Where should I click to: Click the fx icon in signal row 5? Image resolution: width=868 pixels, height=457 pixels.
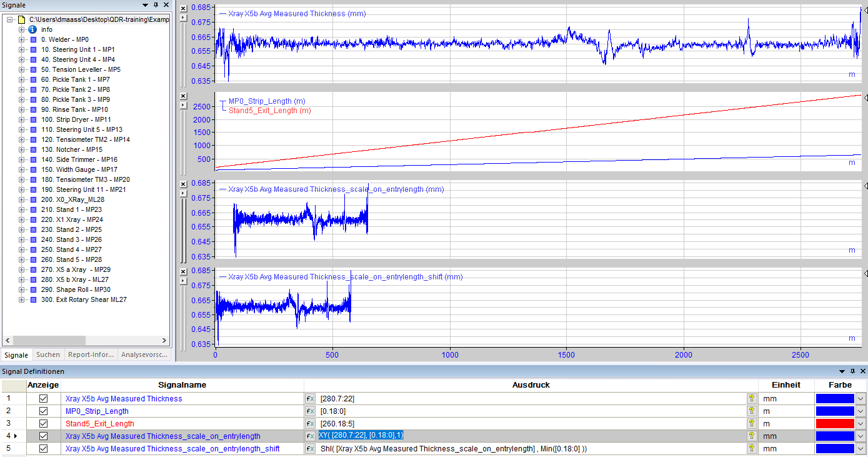310,449
